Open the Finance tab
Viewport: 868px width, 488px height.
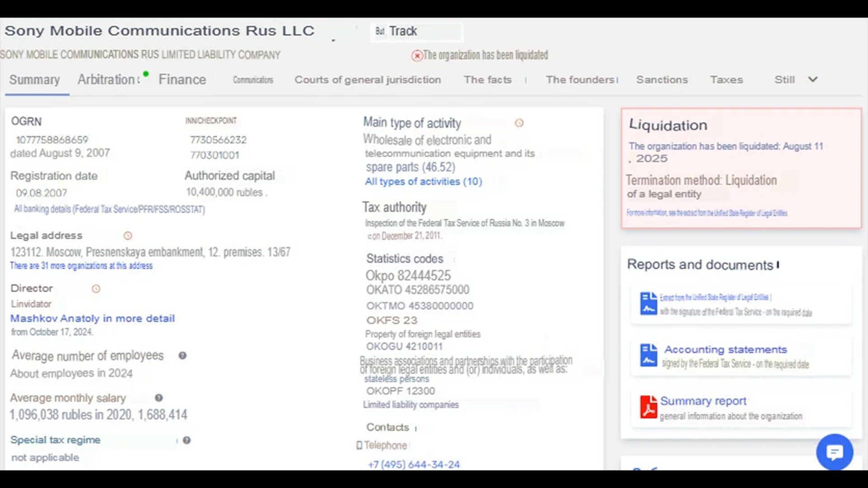click(182, 80)
